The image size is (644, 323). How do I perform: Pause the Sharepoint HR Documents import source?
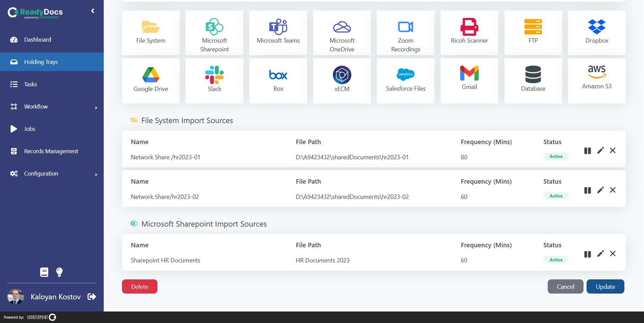tap(588, 254)
